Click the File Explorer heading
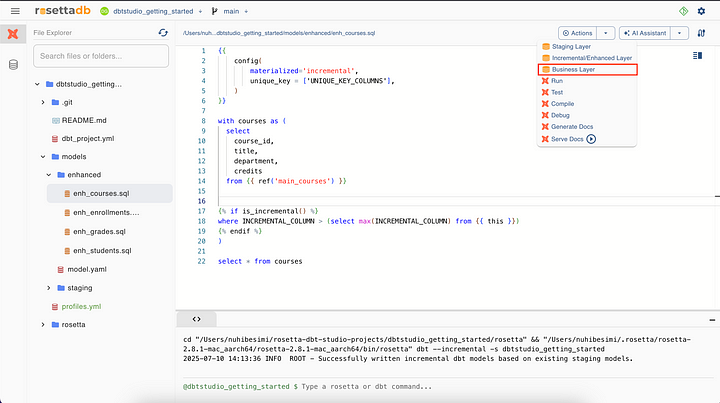The image size is (720, 403). tap(52, 33)
